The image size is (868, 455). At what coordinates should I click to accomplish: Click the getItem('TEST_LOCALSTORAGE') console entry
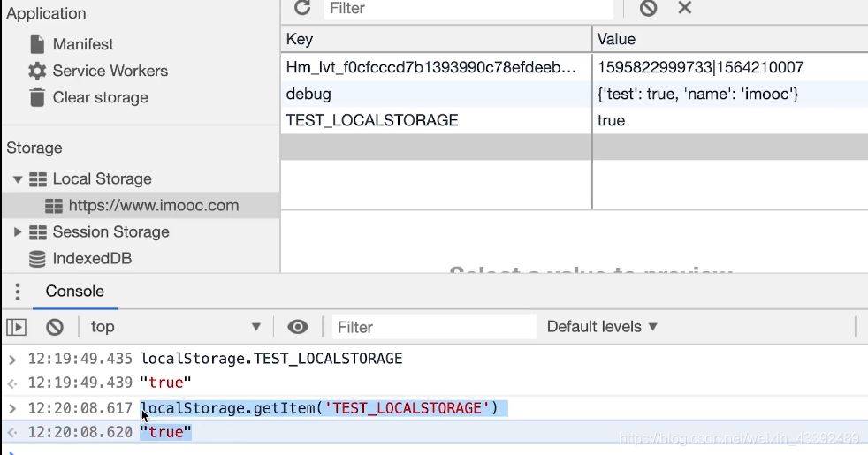point(320,408)
